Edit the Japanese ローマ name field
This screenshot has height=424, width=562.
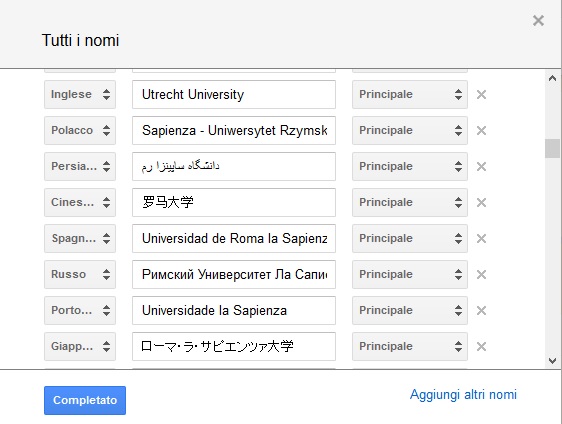(234, 347)
